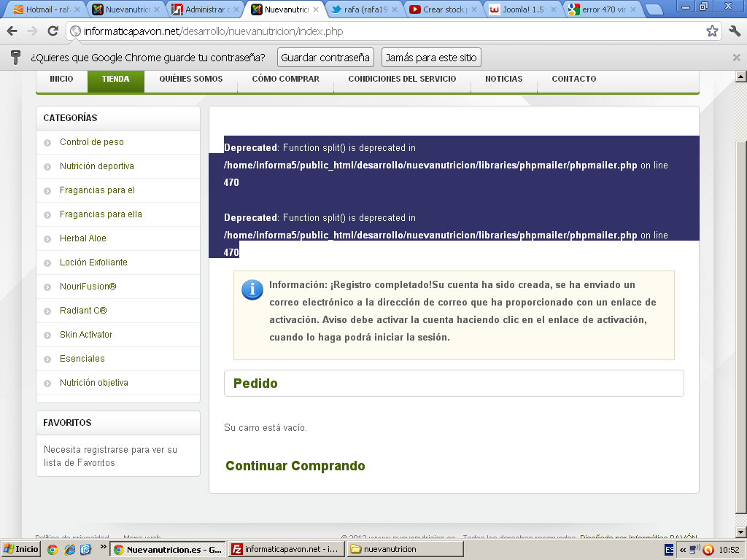The height and width of the screenshot is (560, 747).
Task: Open Radiant C® category
Action: [x=83, y=311]
